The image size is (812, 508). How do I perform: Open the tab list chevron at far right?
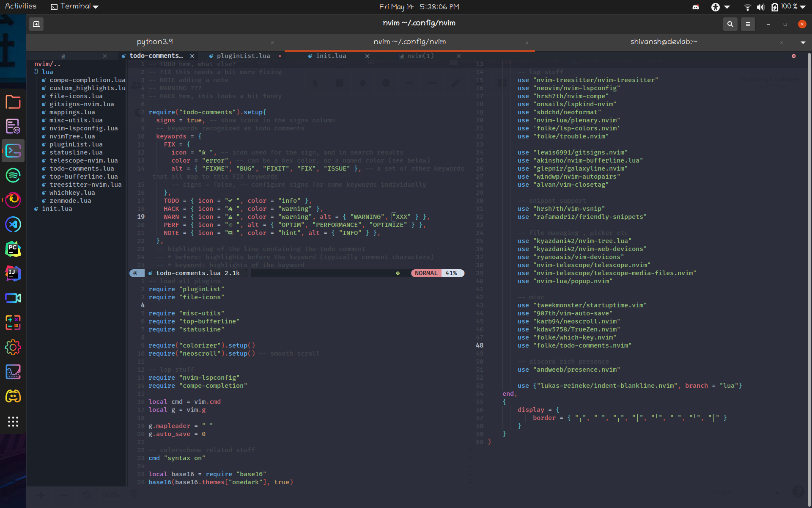802,42
